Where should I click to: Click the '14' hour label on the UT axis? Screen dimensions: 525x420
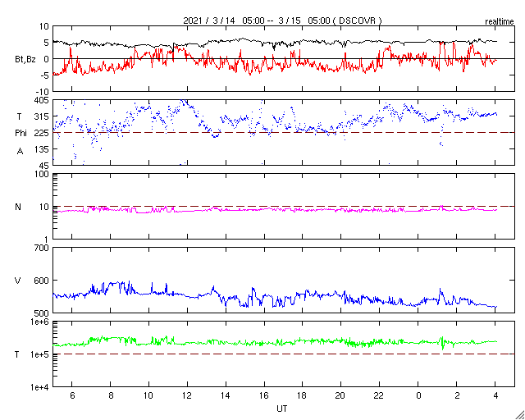click(x=226, y=395)
